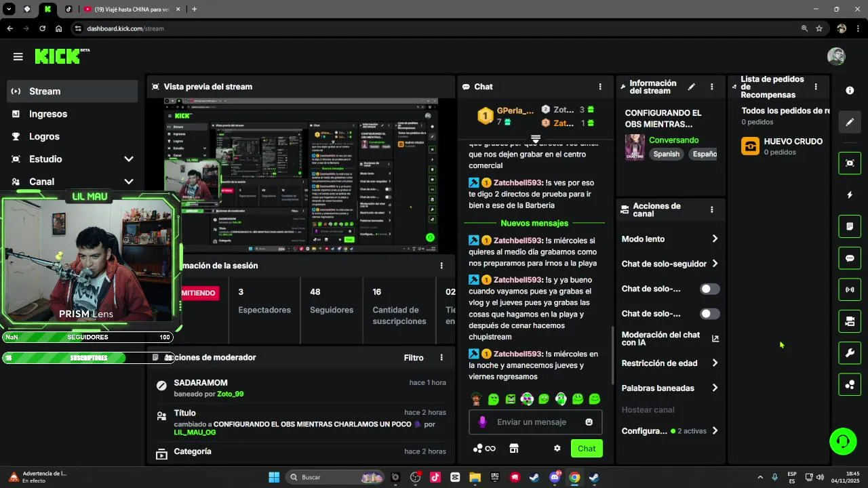Open the session information panel three-dot menu
The image size is (868, 488).
tap(441, 266)
